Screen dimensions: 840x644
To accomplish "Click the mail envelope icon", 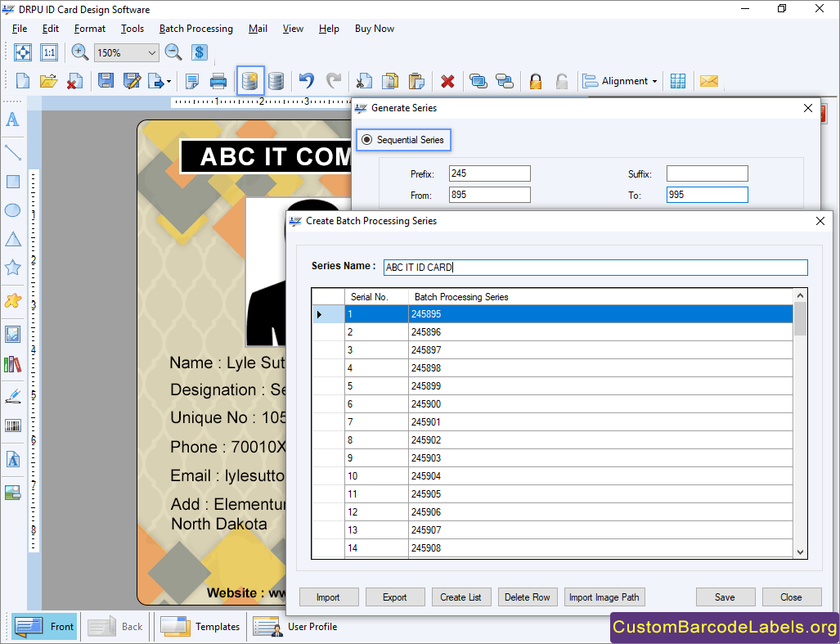I will click(709, 81).
